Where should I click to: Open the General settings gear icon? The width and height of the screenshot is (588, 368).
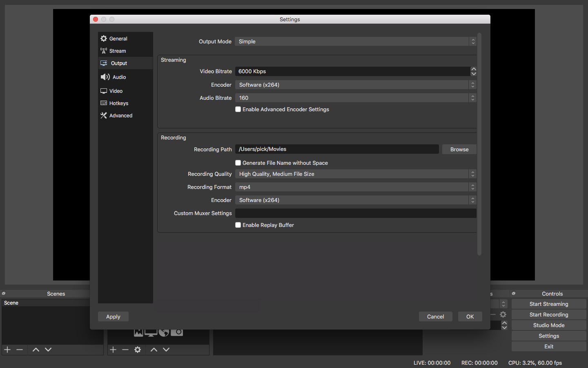(104, 38)
